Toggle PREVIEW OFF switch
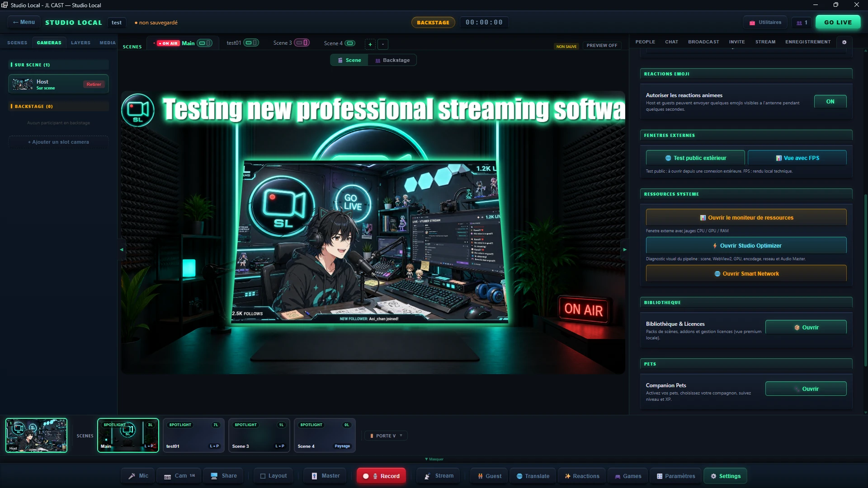This screenshot has height=488, width=868. [x=602, y=46]
